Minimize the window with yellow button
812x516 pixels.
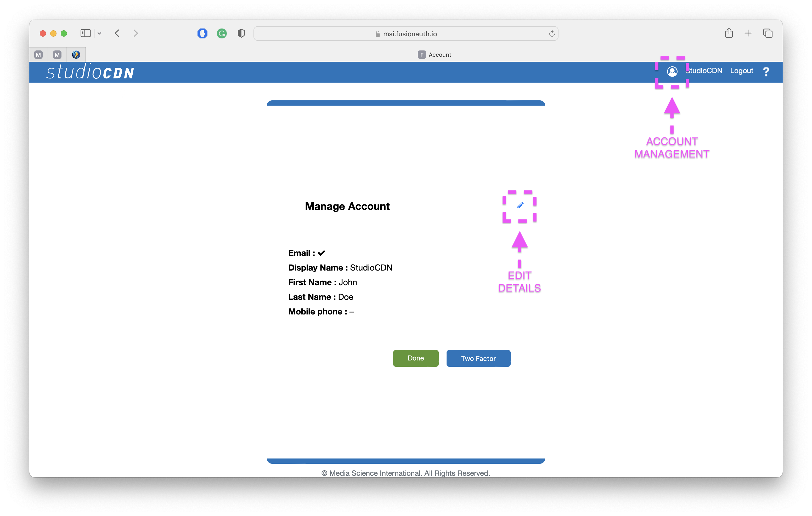(x=53, y=33)
